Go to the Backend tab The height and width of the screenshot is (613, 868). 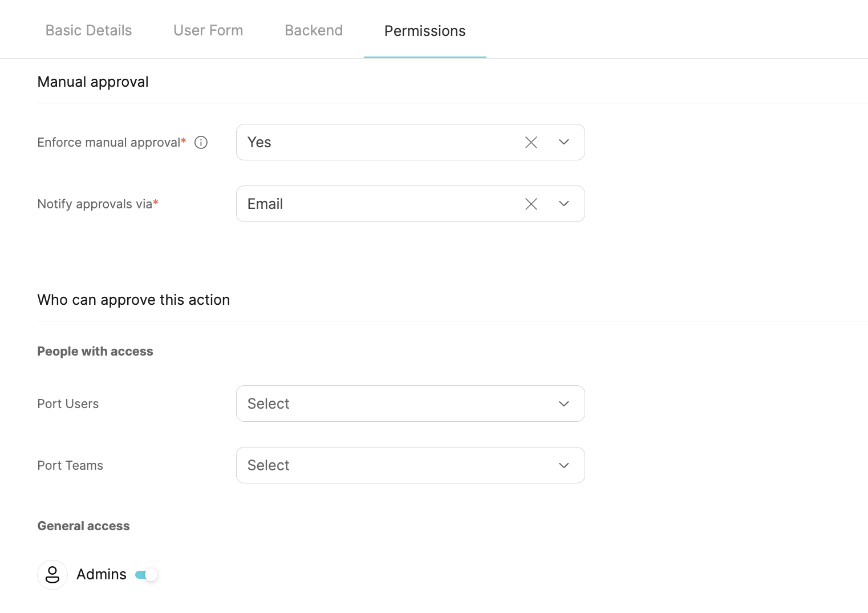tap(314, 31)
